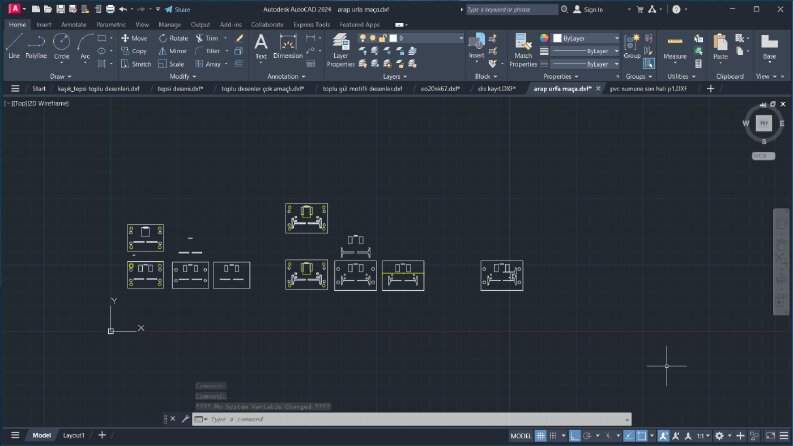Click the Copy tool in Modify panel
Image resolution: width=793 pixels, height=446 pixels.
[134, 51]
